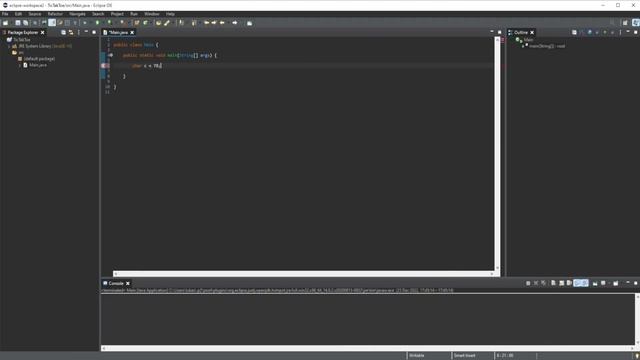The height and width of the screenshot is (360, 640).
Task: Click the first Outline toolbar icon
Action: coord(574,32)
